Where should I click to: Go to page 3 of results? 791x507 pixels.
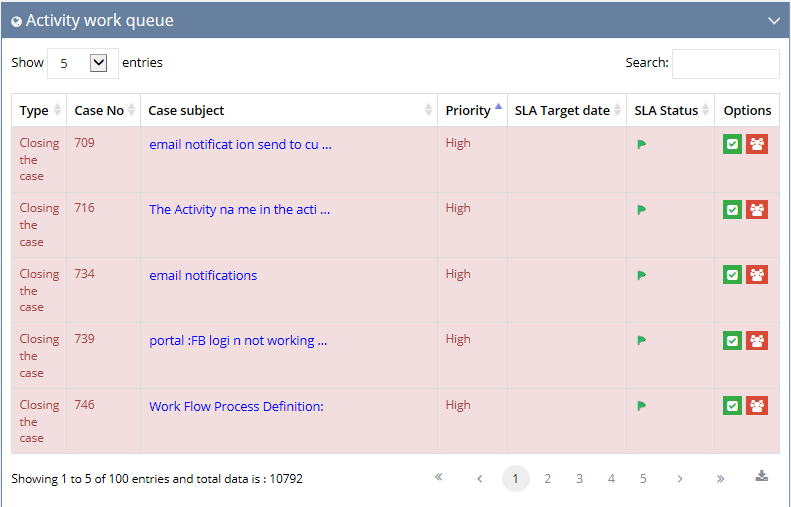579,478
